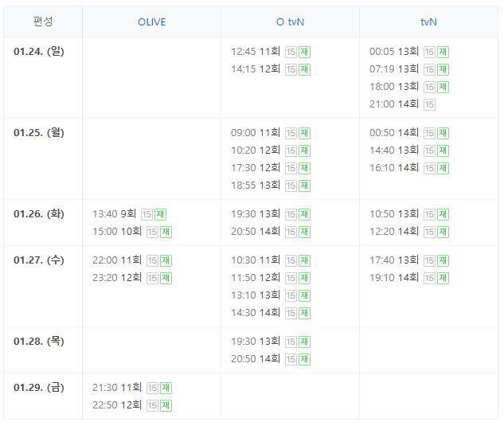Image resolution: width=504 pixels, height=426 pixels.
Task: Click the 재 rerun badge beside 13:40 9회
Action: point(160,215)
